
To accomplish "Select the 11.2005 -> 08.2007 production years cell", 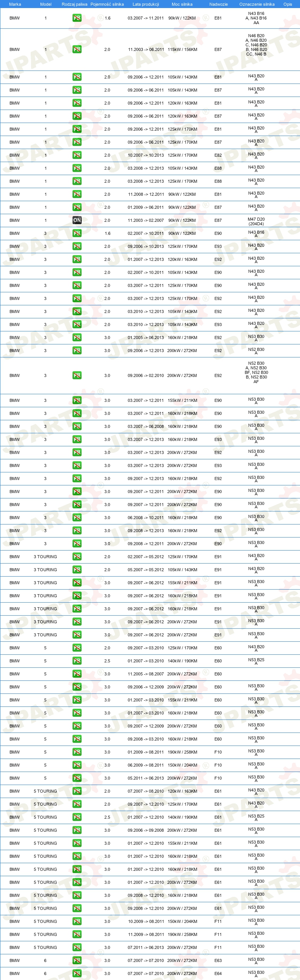I will [146, 674].
